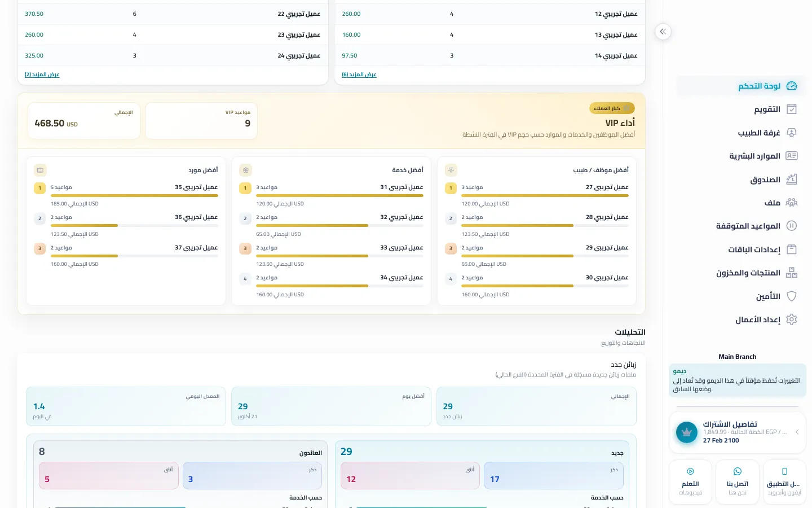Click الصندوق chart icon in sidebar
The height and width of the screenshot is (508, 812).
792,179
